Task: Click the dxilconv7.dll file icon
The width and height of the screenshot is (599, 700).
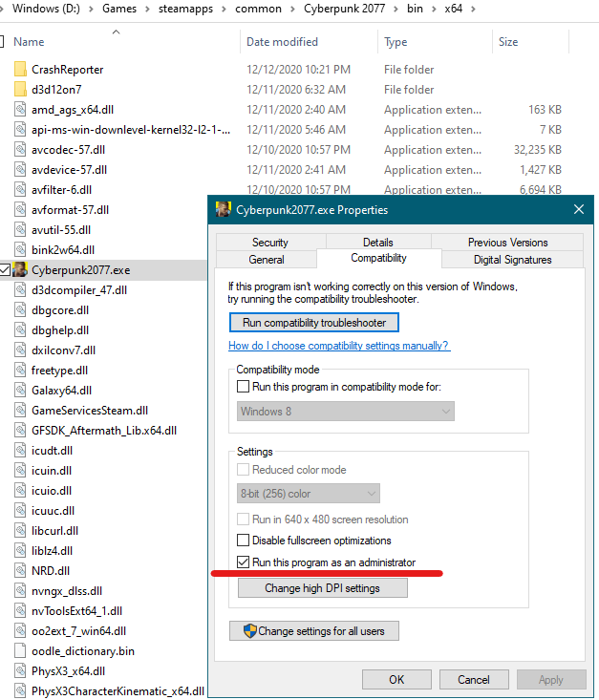Action: [20, 350]
